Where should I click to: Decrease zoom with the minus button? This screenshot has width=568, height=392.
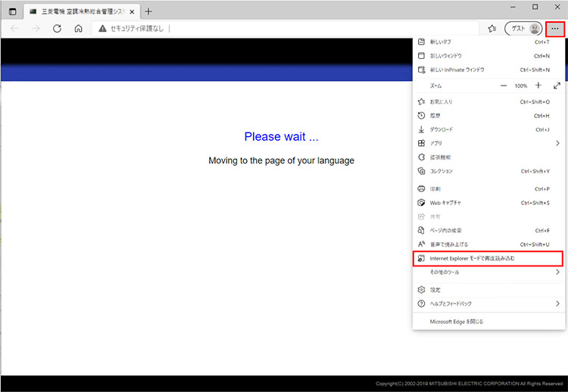click(504, 86)
